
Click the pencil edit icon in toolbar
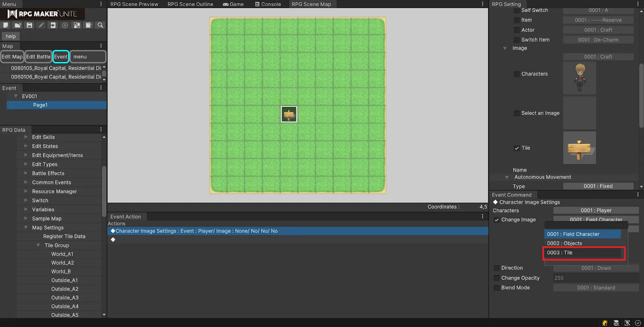[41, 25]
